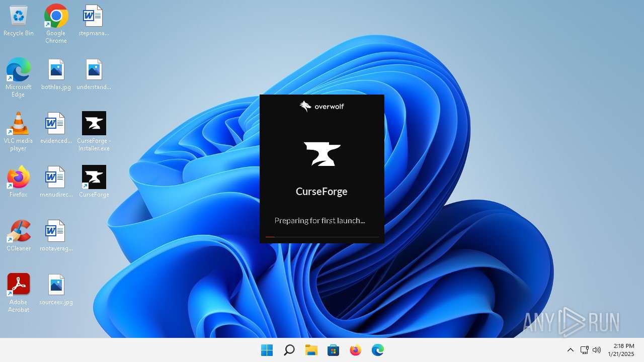Open the Firefox desktop shortcut

point(19,182)
